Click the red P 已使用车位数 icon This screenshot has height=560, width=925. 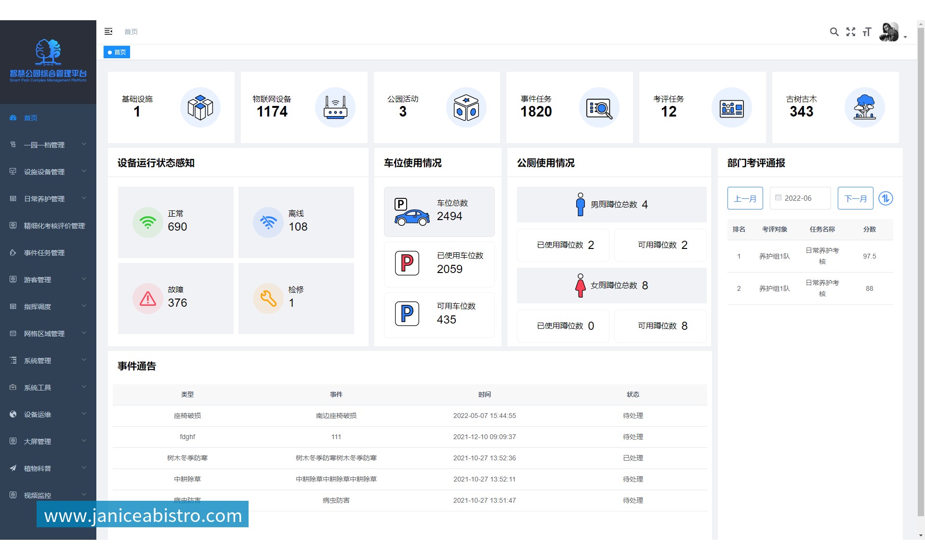407,263
